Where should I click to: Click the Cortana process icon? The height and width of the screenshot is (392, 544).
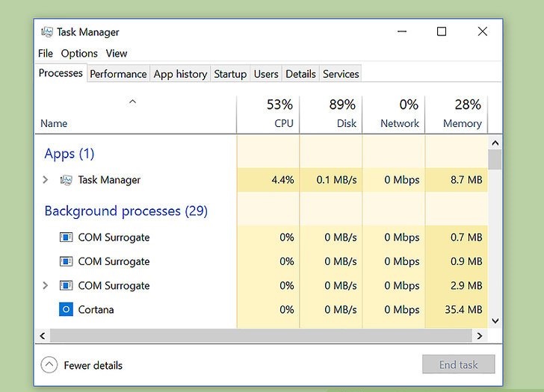pos(66,310)
